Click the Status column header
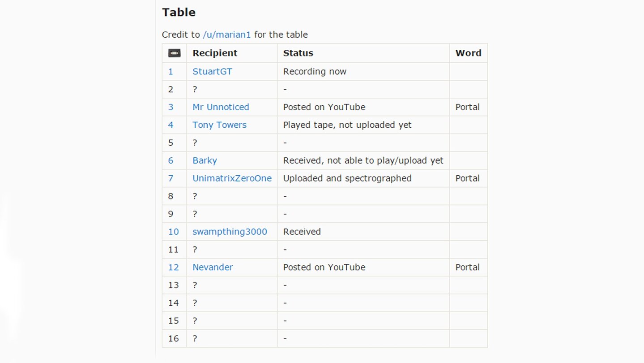Viewport: 644px width, 363px height. coord(298,53)
